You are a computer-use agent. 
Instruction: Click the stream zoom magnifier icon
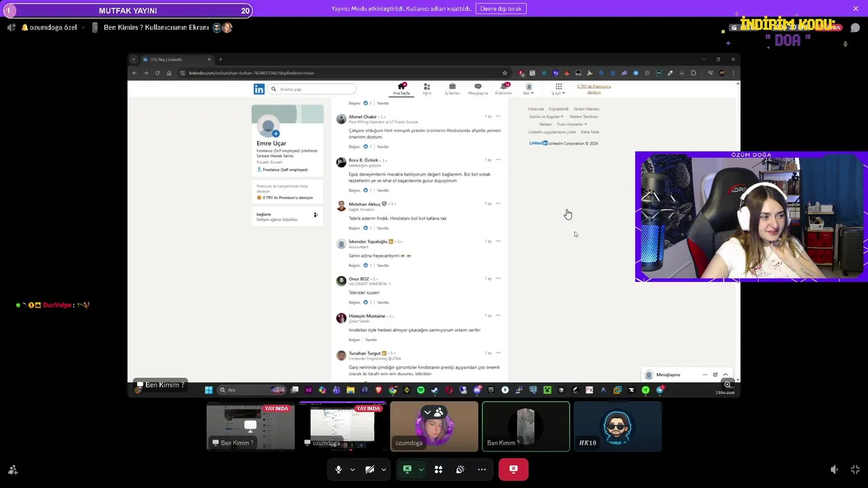pos(728,385)
